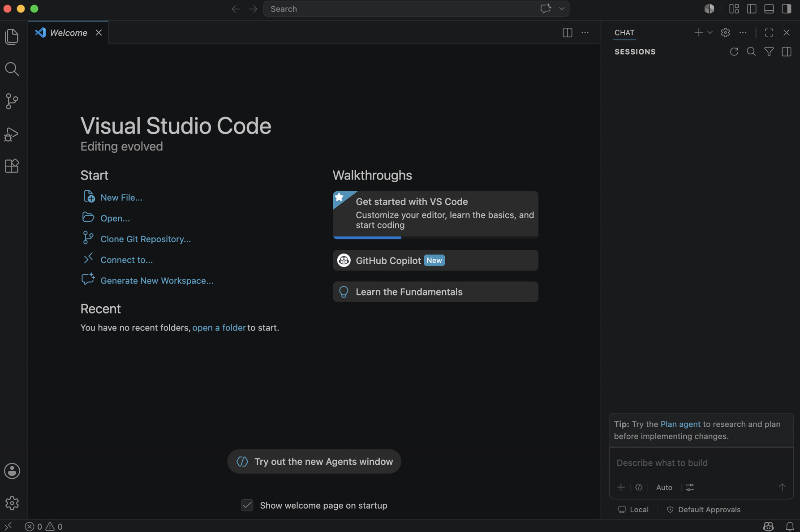Select the Welcome editor tab

(x=68, y=33)
